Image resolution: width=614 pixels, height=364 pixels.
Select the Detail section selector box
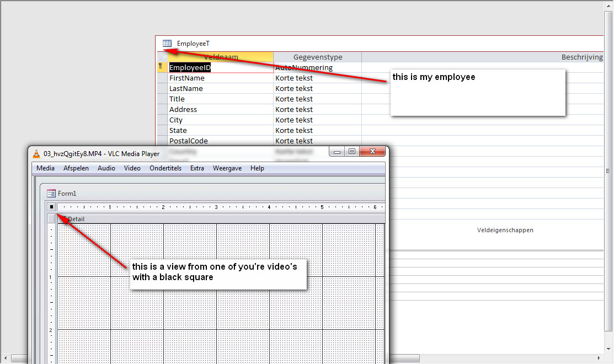point(51,219)
